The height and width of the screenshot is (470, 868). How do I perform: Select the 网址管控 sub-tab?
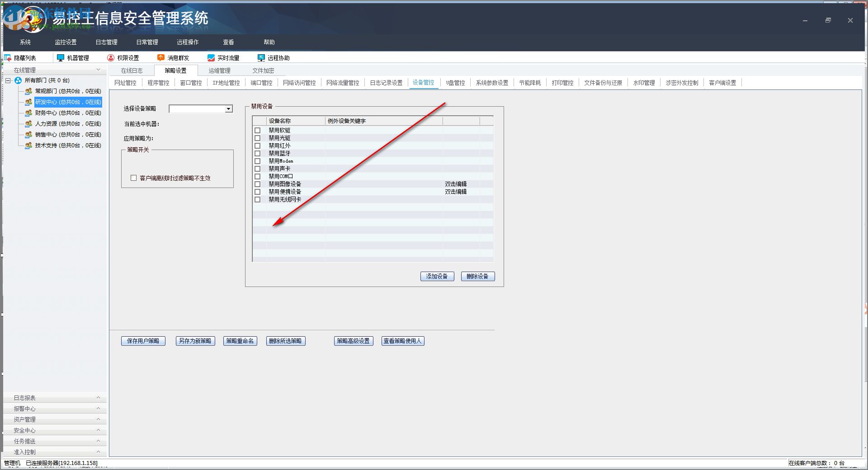[x=125, y=83]
